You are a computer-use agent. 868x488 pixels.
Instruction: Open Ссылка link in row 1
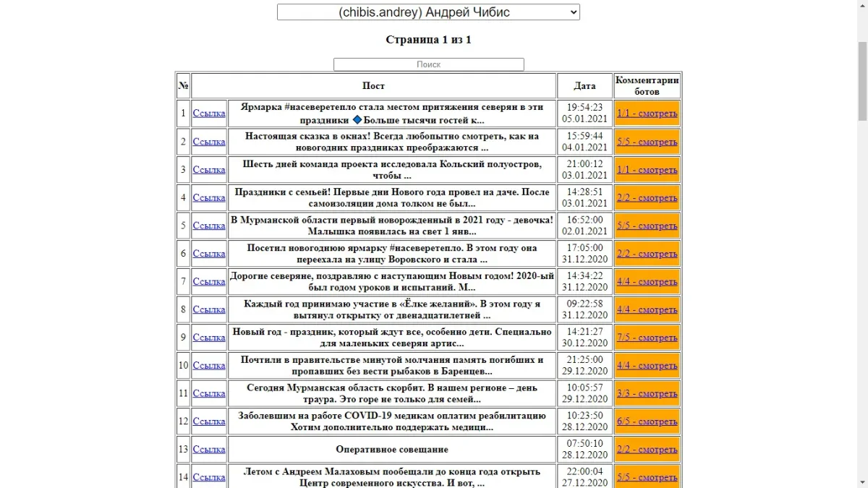(x=209, y=114)
